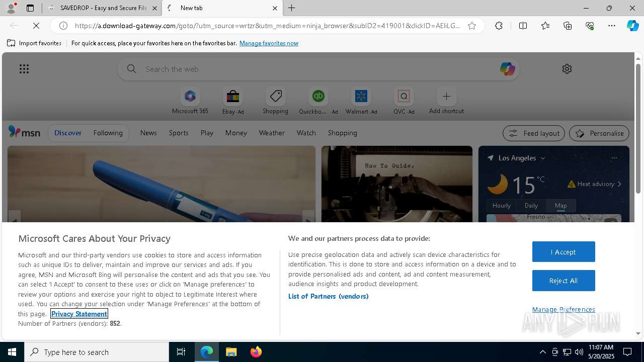This screenshot has height=362, width=644.
Task: Open Windows Start menu
Action: [x=12, y=352]
